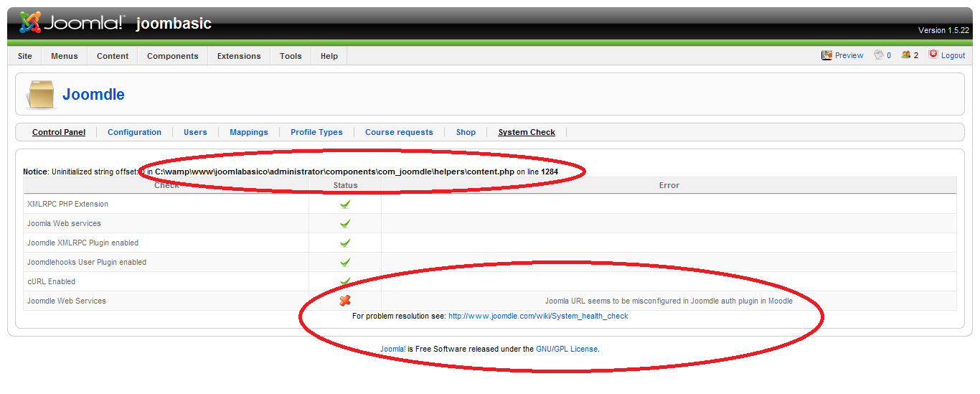Image resolution: width=980 pixels, height=394 pixels.
Task: Click green check for XMLRPC PHP Extension
Action: pyautogui.click(x=345, y=204)
